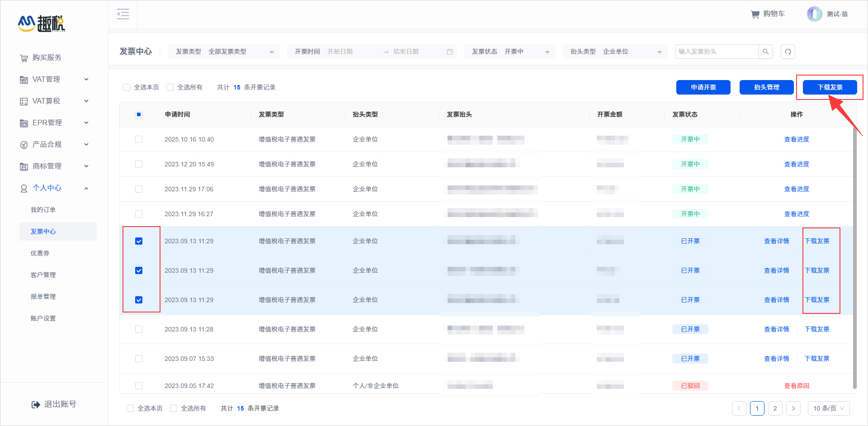The image size is (868, 426).
Task: Open the calendar icon in the date filter
Action: 449,51
